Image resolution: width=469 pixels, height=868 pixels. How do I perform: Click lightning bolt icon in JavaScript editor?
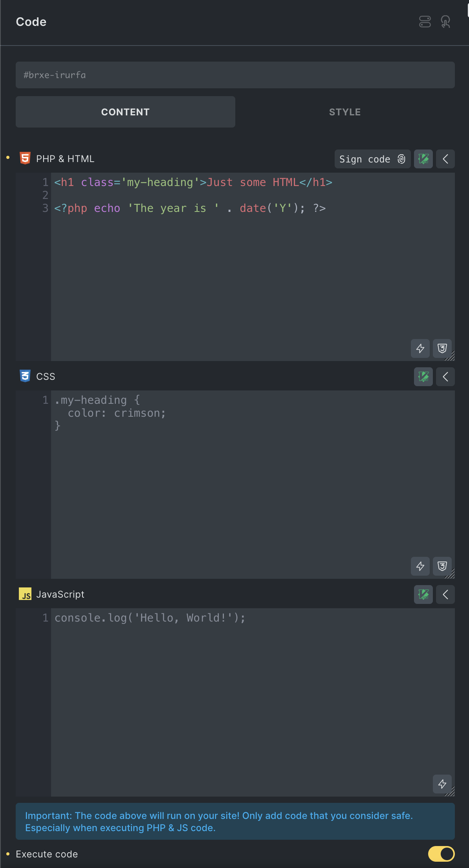pyautogui.click(x=442, y=784)
